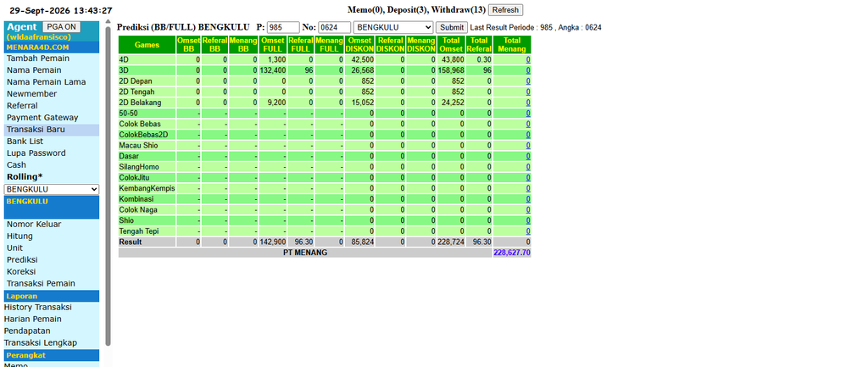The width and height of the screenshot is (868, 367).
Task: Open the Prediksi menu entry
Action: (22, 259)
